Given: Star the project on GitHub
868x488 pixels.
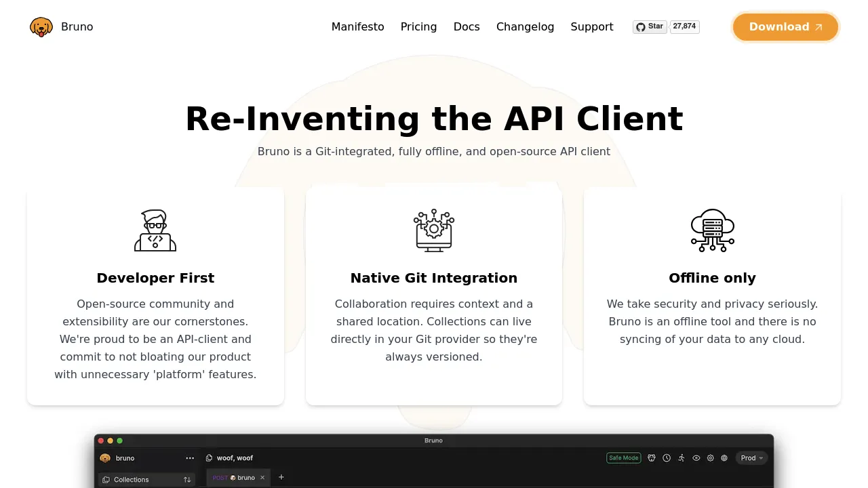Looking at the screenshot, I should (650, 26).
